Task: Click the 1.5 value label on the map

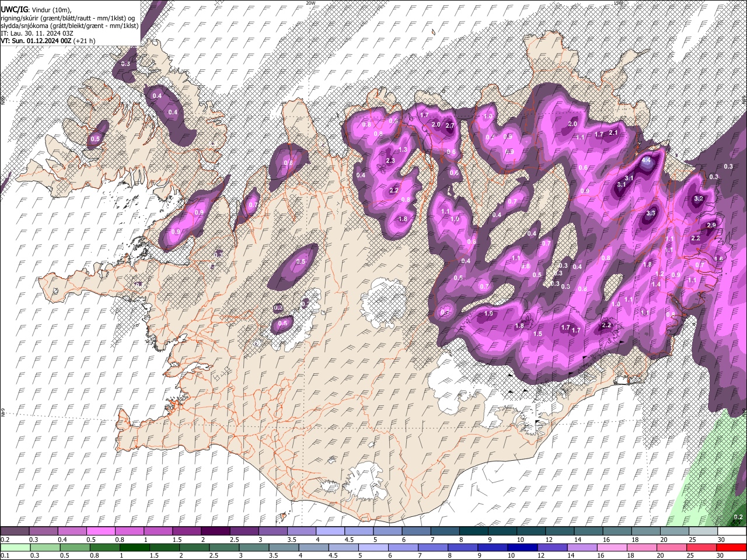Action: (538, 334)
